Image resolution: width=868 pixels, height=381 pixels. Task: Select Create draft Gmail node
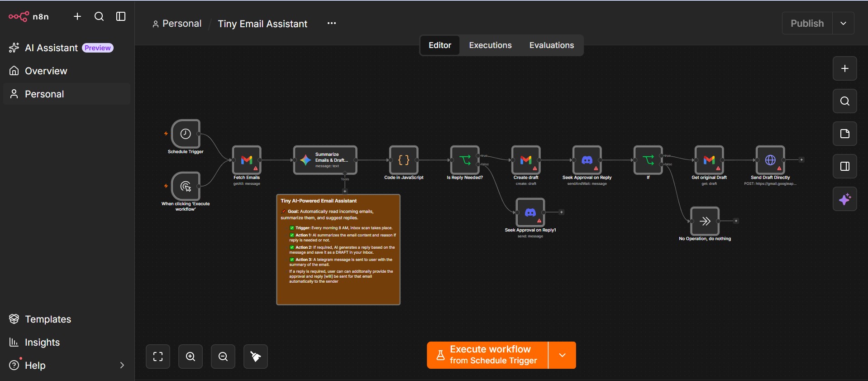526,160
